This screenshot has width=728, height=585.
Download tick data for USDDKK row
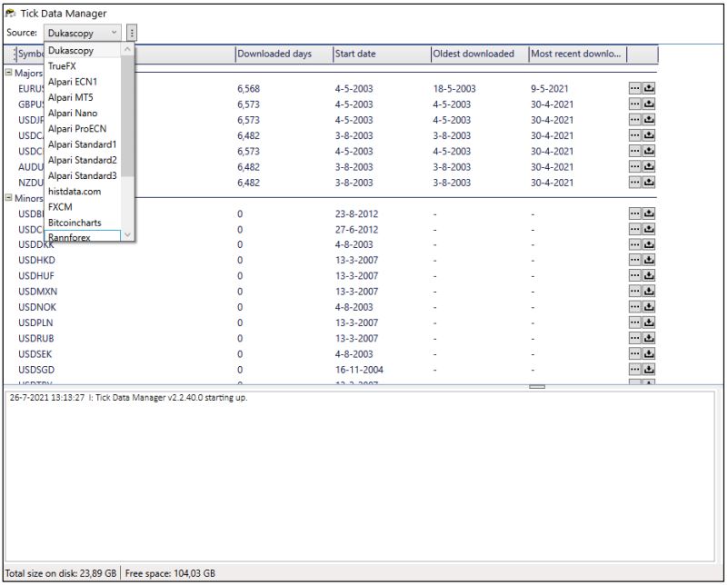(x=649, y=244)
